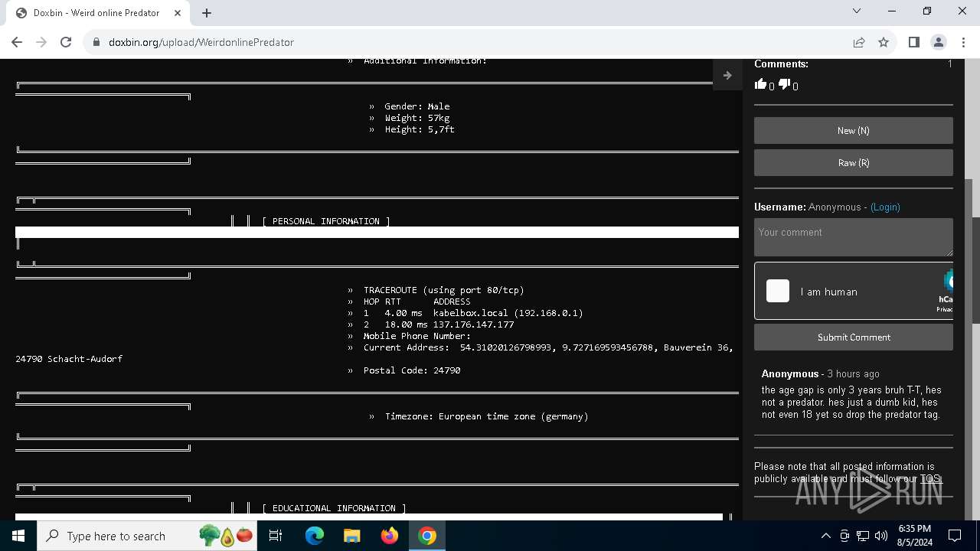Click the Anonymous comment author name
This screenshot has width=980, height=551.
tap(790, 373)
